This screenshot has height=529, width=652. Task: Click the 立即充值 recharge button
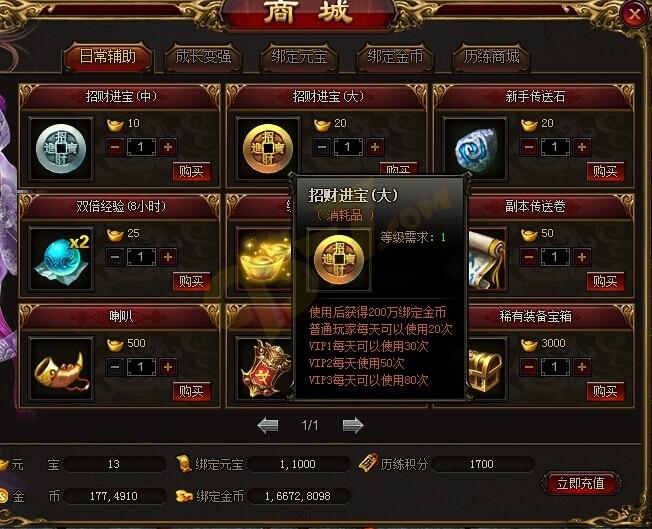(x=580, y=483)
